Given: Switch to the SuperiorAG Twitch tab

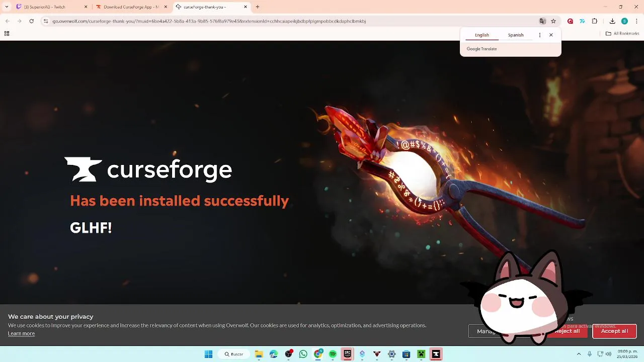Looking at the screenshot, I should 50,7.
